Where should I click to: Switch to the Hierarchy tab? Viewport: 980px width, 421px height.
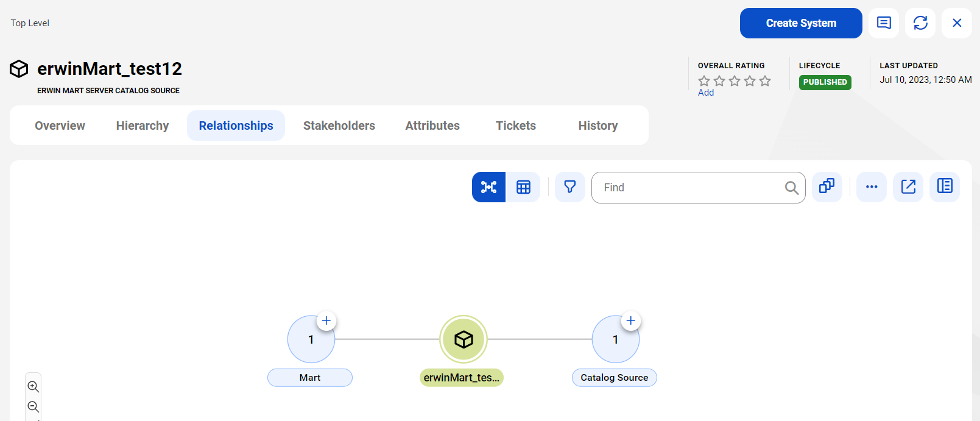point(143,126)
